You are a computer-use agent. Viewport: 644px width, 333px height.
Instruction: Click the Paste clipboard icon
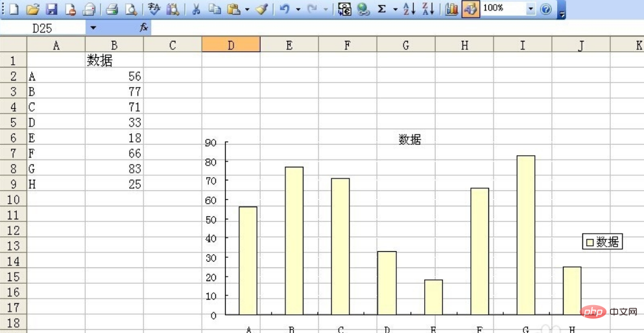coord(234,8)
